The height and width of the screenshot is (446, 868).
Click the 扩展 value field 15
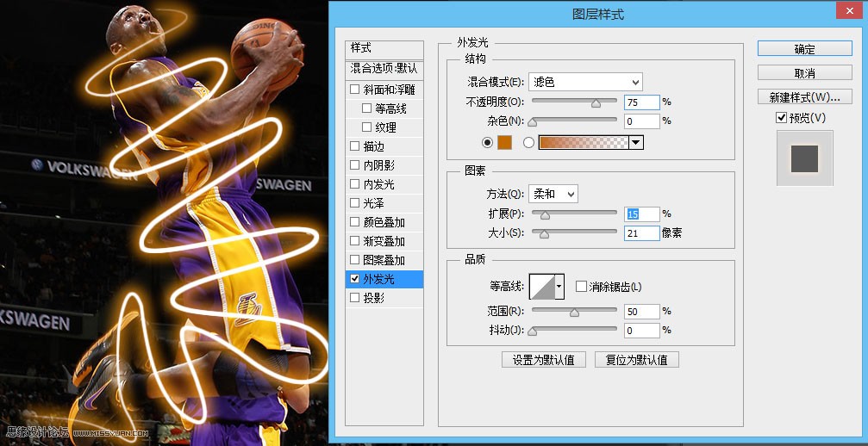(x=642, y=214)
